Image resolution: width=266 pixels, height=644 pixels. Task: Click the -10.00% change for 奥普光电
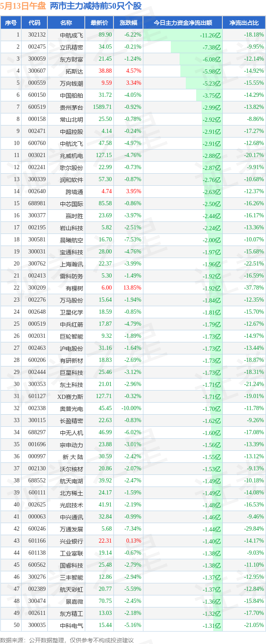pyautogui.click(x=131, y=408)
